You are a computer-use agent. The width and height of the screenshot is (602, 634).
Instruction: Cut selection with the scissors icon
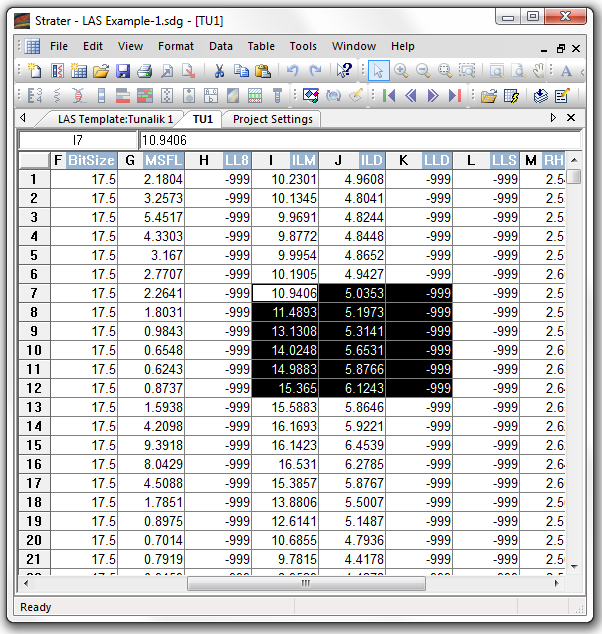tap(219, 71)
